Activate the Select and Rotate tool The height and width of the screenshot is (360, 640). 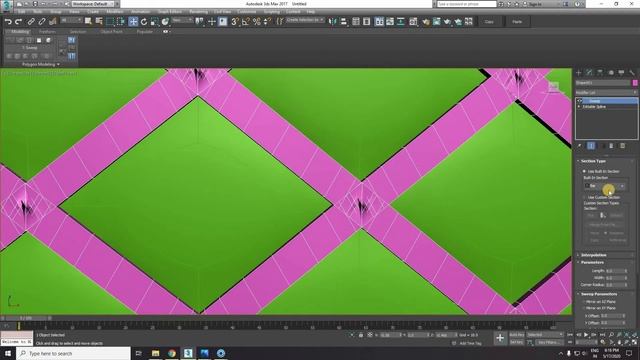pyautogui.click(x=144, y=22)
